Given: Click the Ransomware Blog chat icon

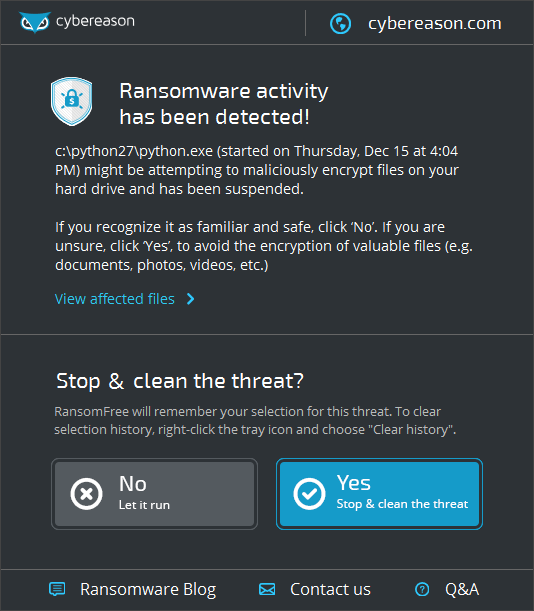Looking at the screenshot, I should point(57,589).
